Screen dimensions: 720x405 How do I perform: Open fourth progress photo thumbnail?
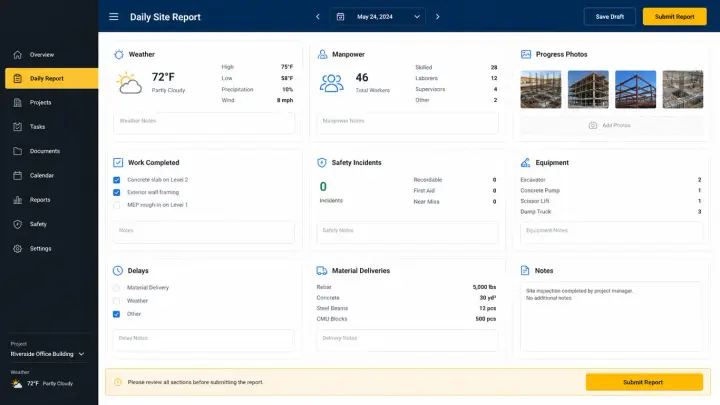pyautogui.click(x=683, y=89)
